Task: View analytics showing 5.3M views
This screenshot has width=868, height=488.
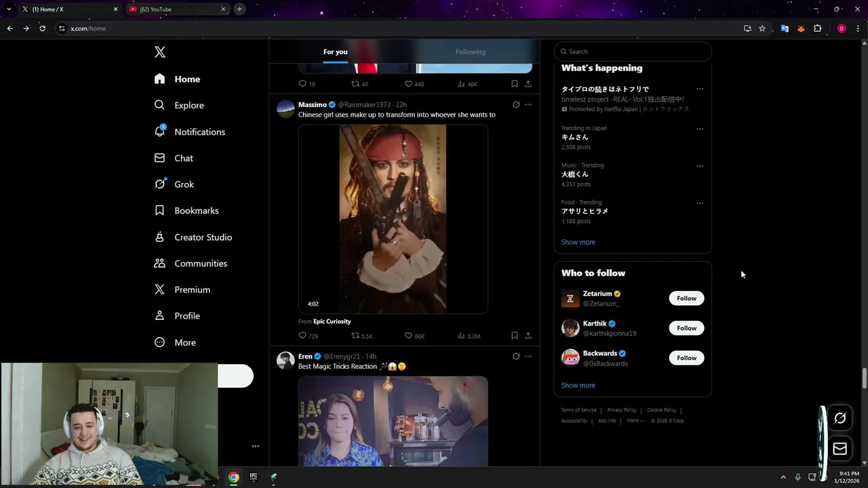Action: [x=469, y=335]
